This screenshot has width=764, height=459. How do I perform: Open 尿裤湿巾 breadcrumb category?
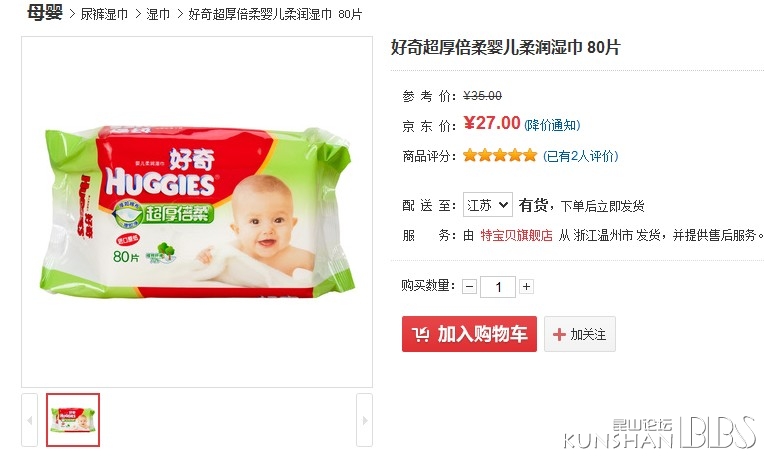(x=104, y=14)
